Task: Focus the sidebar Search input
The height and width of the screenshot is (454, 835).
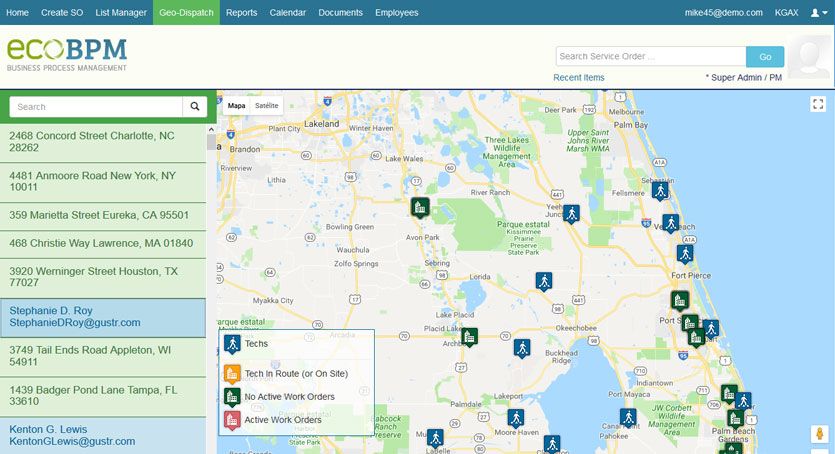Action: point(96,106)
